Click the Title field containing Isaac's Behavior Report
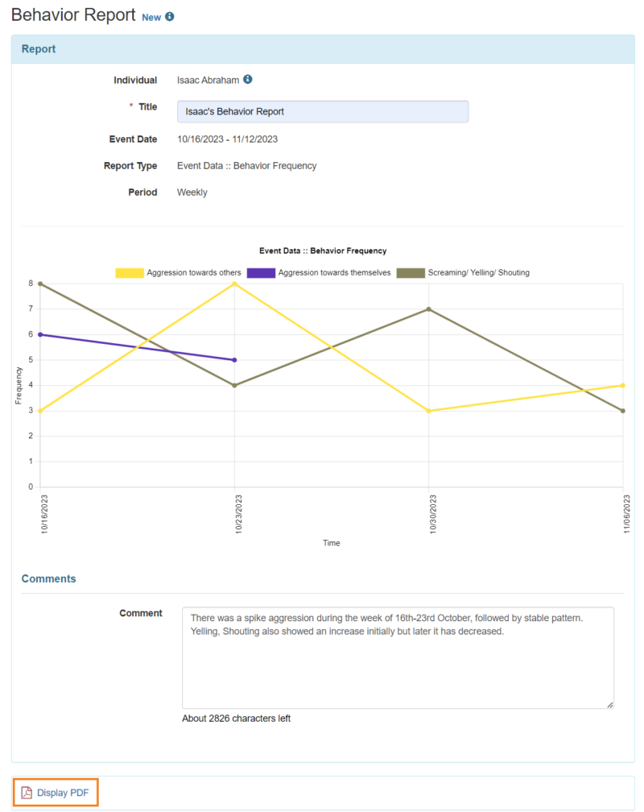The image size is (644, 812). coord(322,111)
